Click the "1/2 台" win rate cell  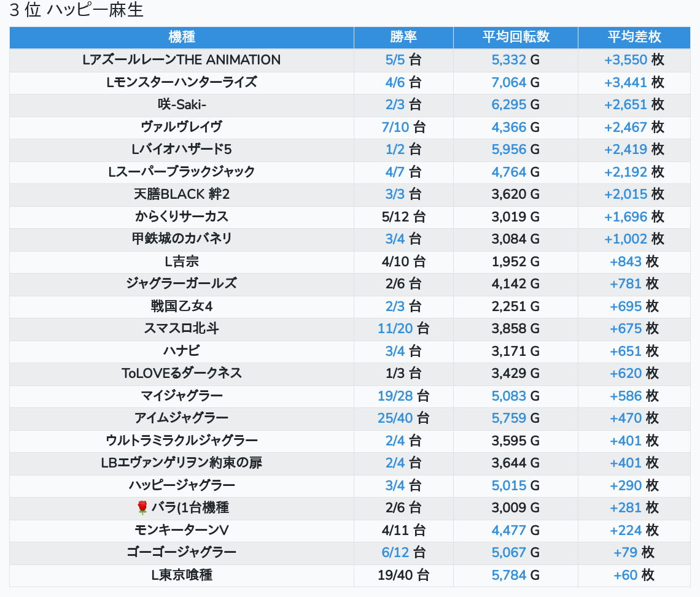403,150
